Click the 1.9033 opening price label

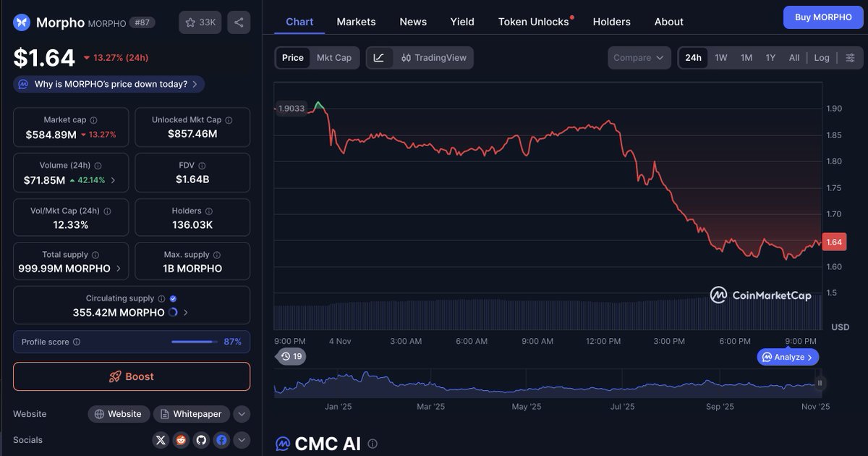pos(292,108)
